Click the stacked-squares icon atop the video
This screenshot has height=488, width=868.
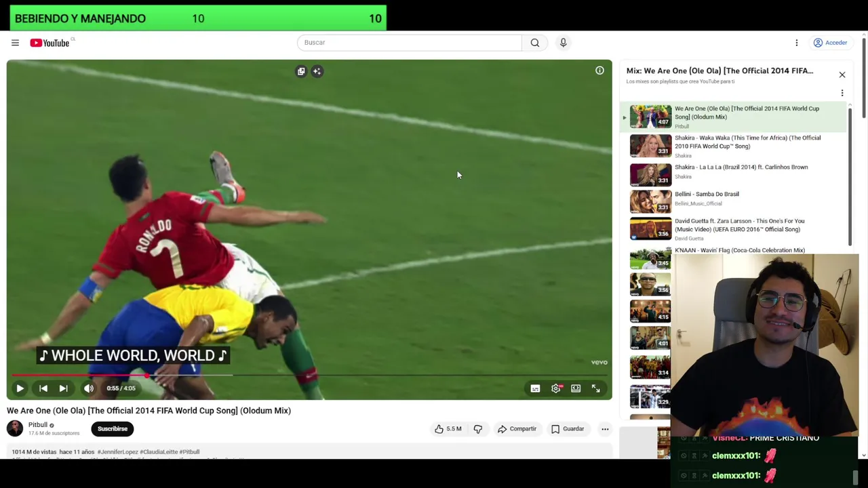pyautogui.click(x=301, y=71)
